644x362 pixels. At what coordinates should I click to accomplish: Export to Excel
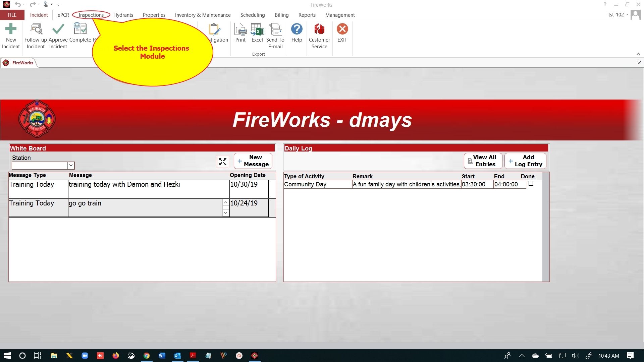257,29
